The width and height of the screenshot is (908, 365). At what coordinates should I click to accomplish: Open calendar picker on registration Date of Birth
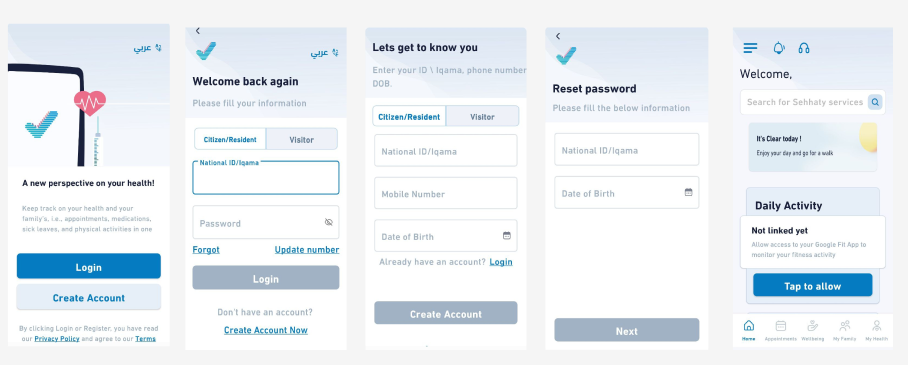[507, 235]
